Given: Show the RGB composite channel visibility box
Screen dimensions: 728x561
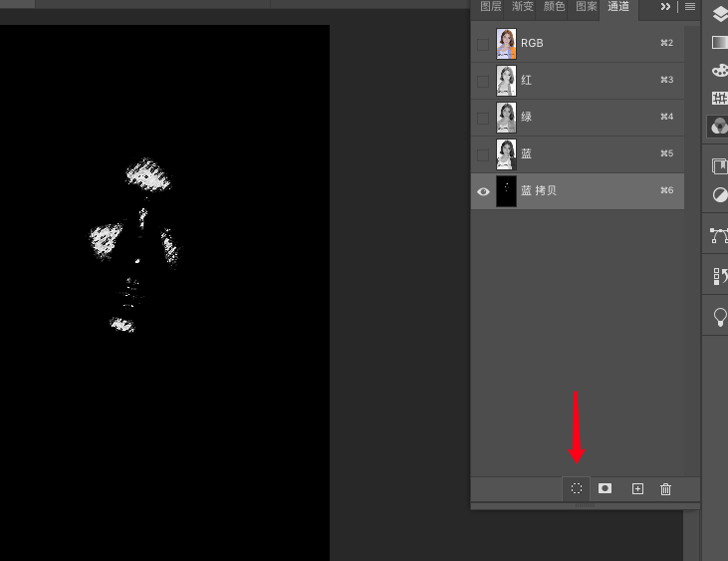Looking at the screenshot, I should [483, 44].
